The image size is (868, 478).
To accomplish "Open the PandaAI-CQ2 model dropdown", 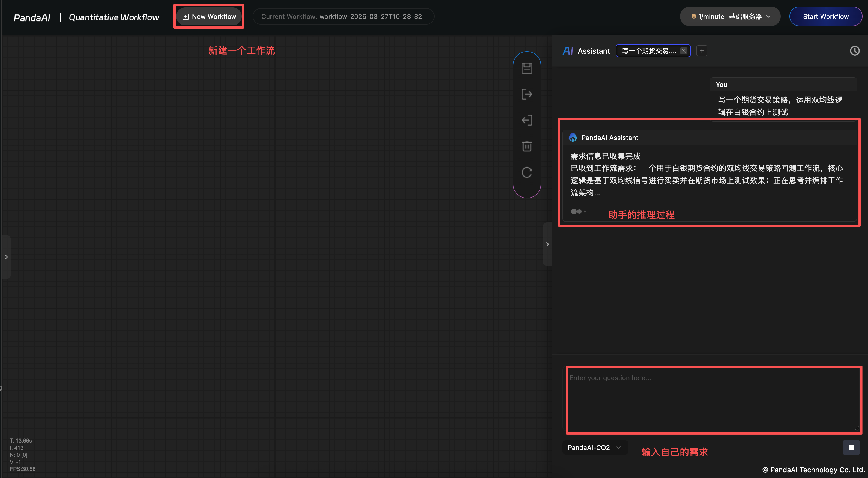I will 594,447.
